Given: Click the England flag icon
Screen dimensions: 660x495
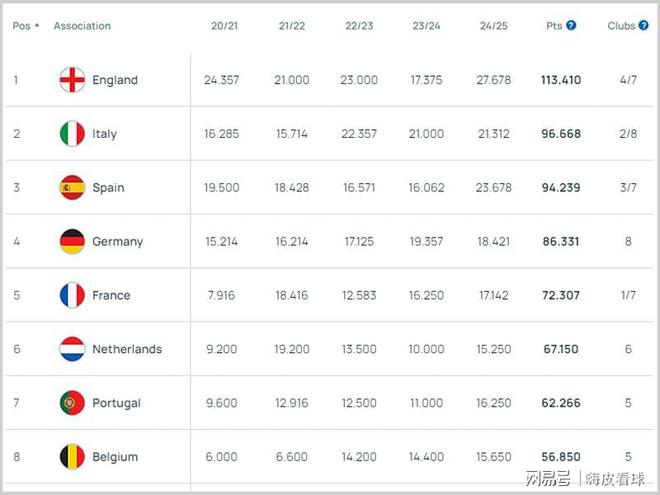Looking at the screenshot, I should point(72,80).
